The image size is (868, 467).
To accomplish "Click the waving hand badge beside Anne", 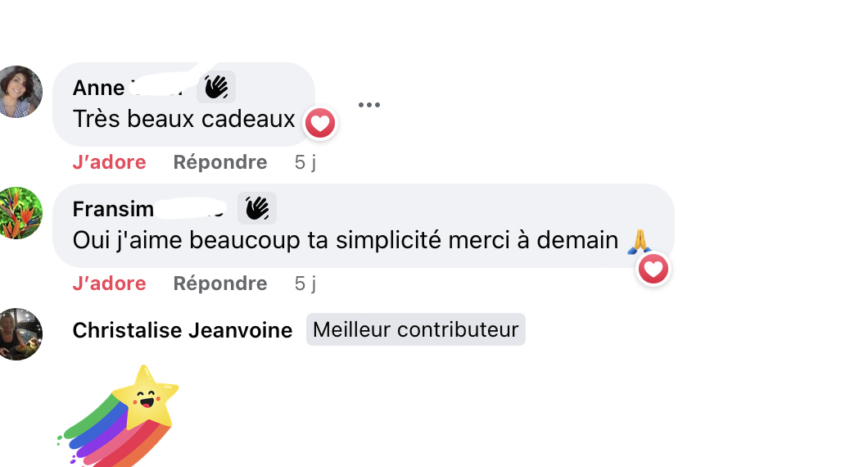I will coord(216,87).
